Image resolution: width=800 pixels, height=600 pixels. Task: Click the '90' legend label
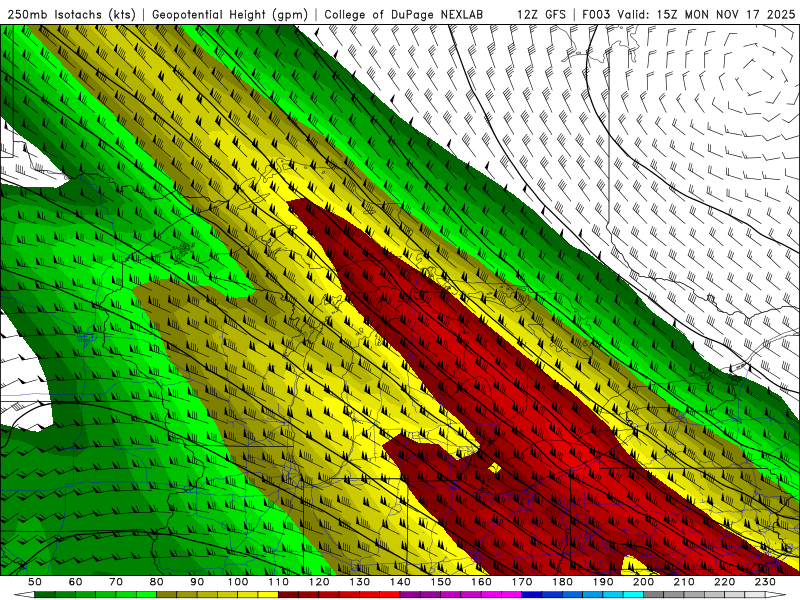click(197, 582)
